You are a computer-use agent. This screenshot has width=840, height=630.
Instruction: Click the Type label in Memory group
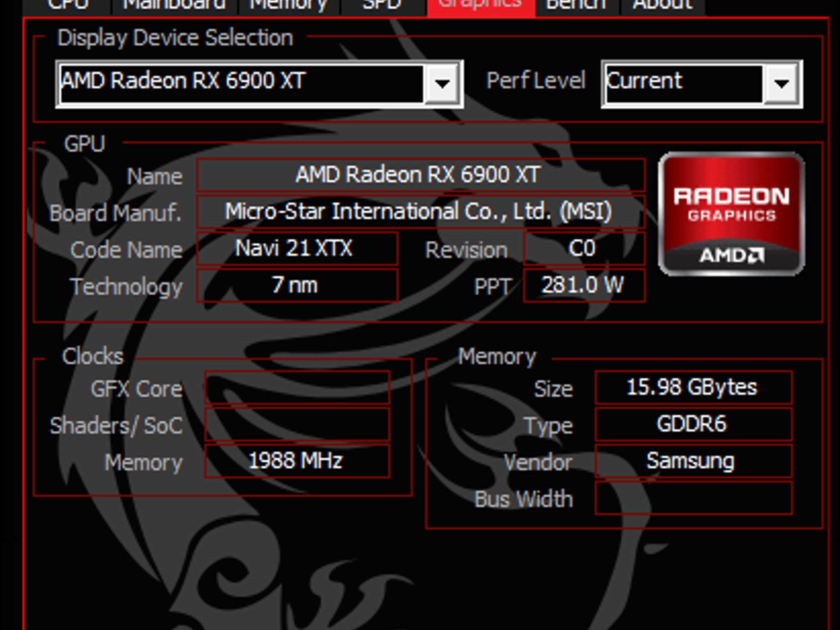[548, 427]
